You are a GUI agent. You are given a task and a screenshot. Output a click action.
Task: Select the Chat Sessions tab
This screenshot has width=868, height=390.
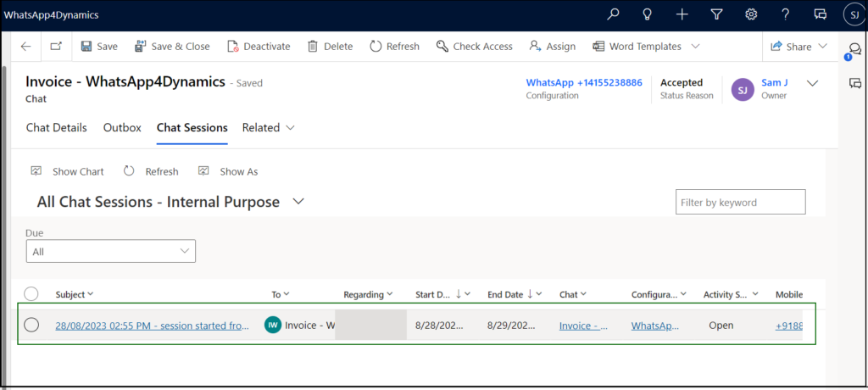[192, 127]
